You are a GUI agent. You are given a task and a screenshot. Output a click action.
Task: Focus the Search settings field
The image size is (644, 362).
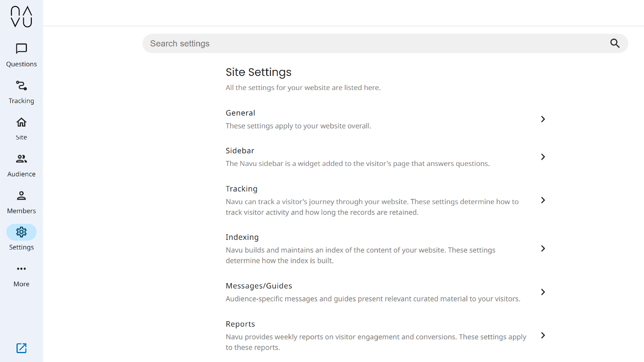pos(374,43)
